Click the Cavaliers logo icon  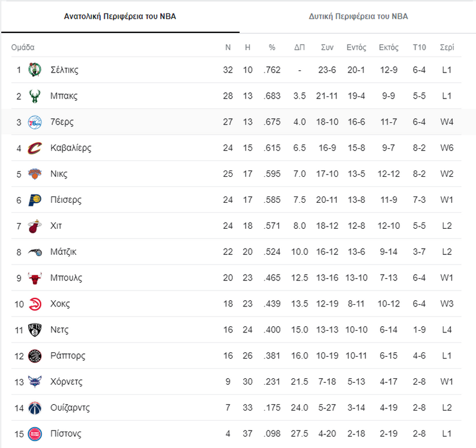tap(35, 148)
